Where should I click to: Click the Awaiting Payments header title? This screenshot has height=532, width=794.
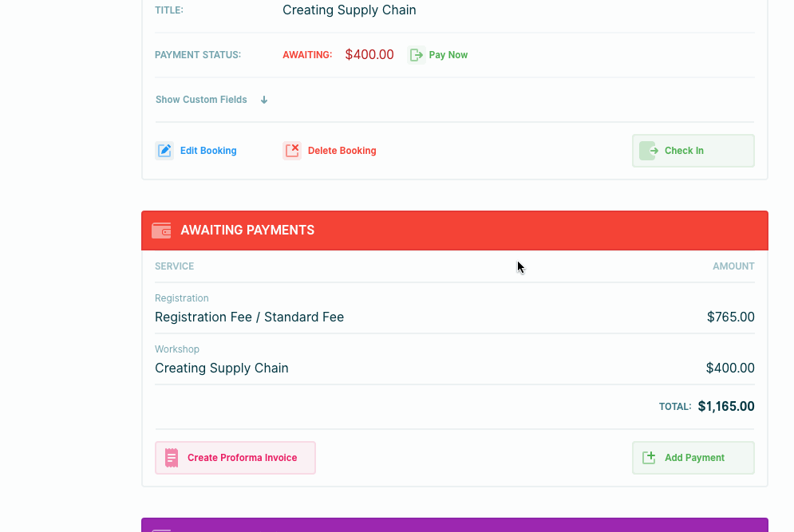247,231
